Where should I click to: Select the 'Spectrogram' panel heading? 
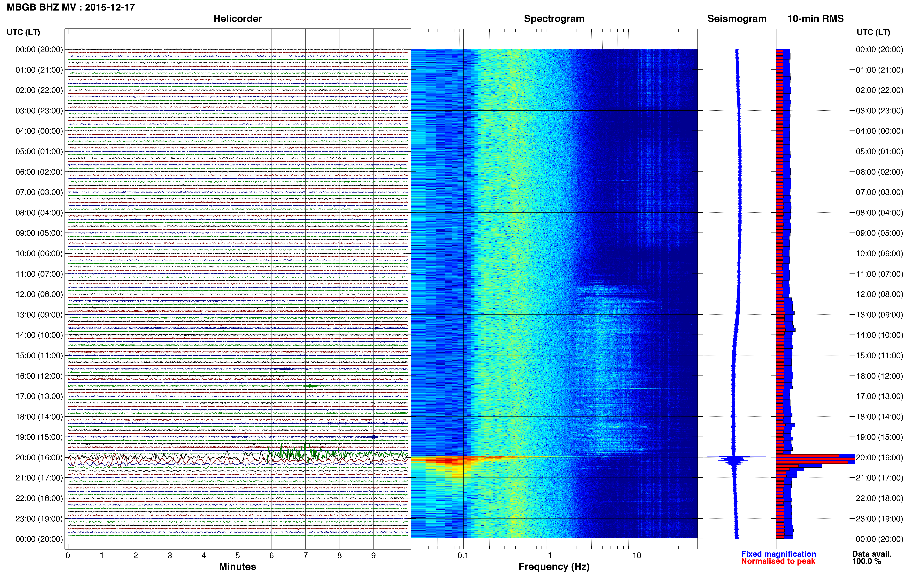point(554,19)
